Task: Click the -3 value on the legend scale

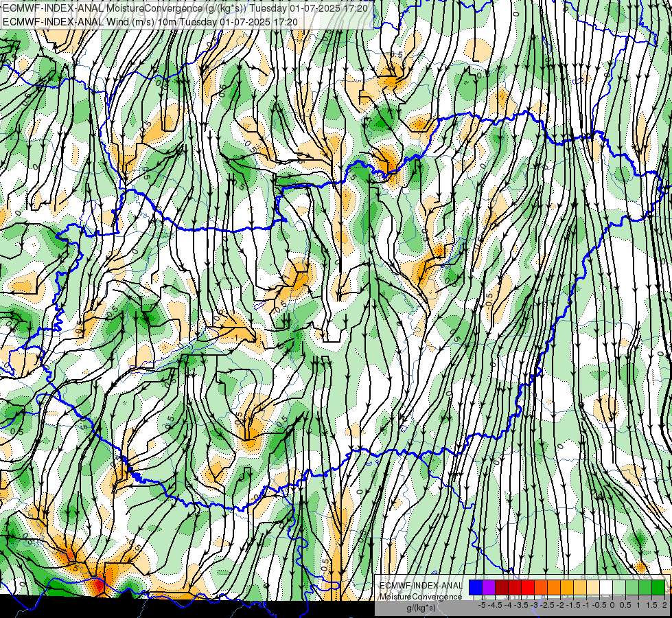Action: click(534, 605)
